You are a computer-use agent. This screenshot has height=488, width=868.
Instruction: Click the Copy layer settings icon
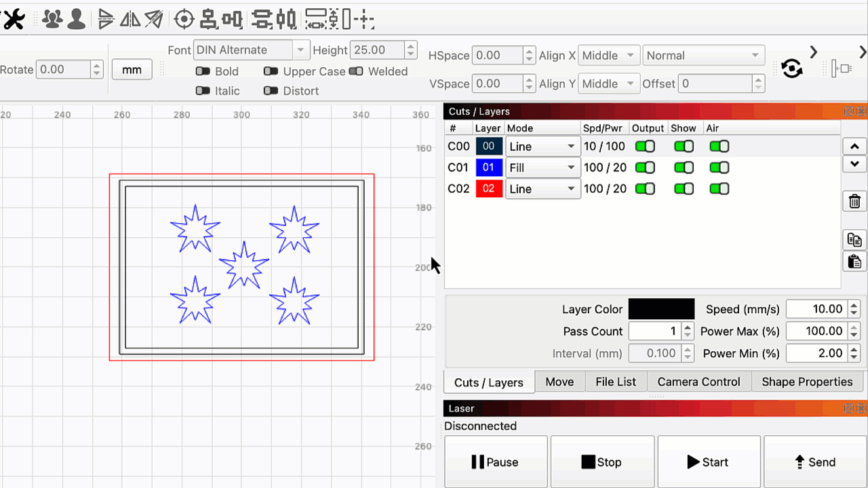[x=854, y=240]
